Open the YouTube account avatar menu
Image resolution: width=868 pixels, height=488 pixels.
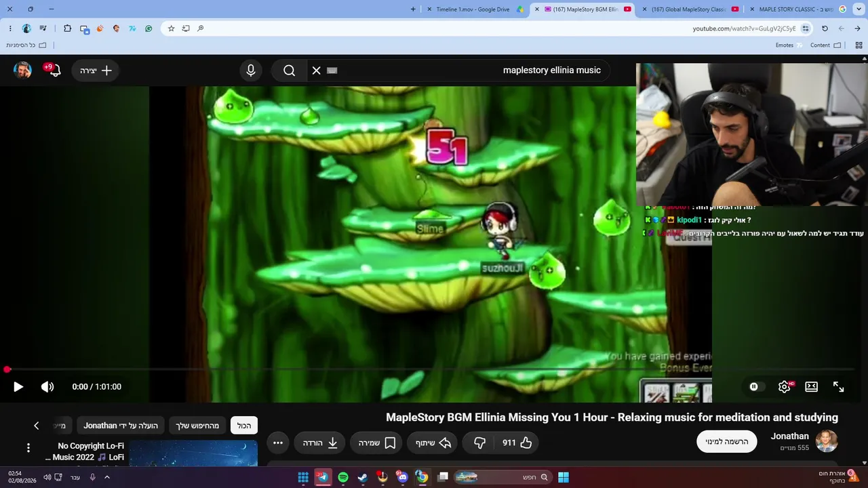click(x=23, y=70)
